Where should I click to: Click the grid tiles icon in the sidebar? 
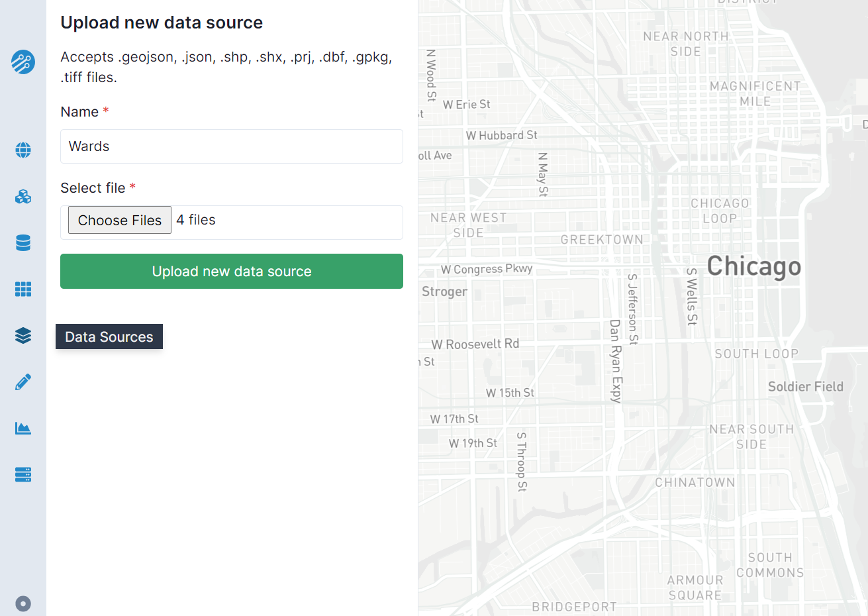click(x=23, y=289)
